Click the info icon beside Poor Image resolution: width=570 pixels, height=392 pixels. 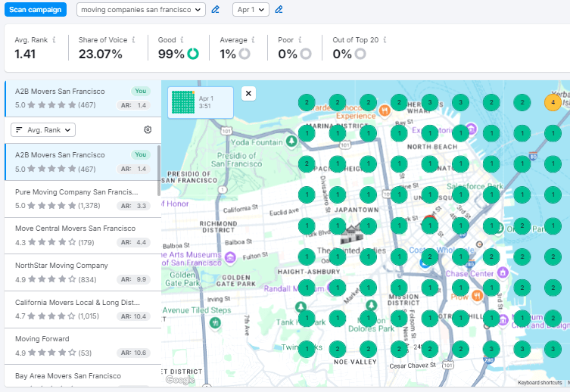pos(300,39)
